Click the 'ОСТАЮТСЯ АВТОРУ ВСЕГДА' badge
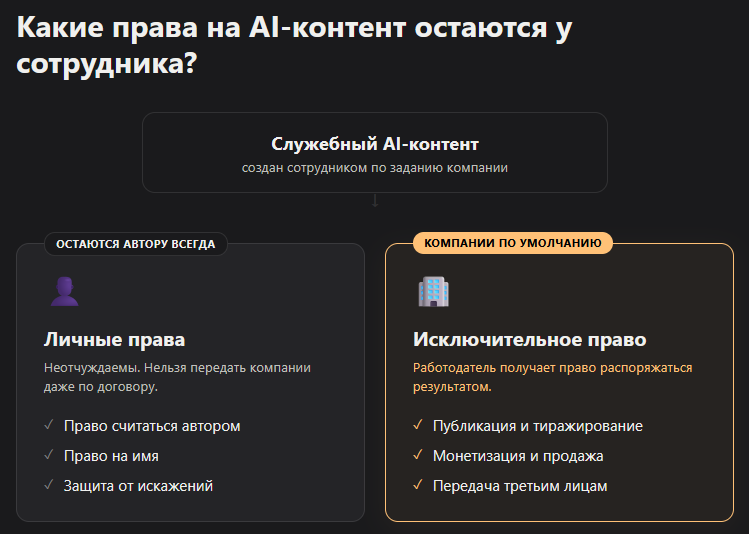This screenshot has height=534, width=749. pos(136,244)
